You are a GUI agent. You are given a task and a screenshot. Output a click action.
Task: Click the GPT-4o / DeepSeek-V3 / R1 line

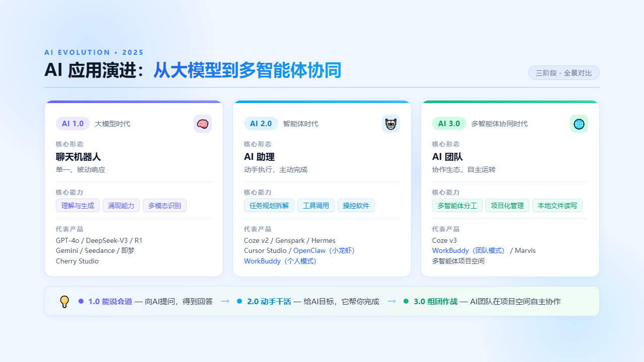point(99,241)
